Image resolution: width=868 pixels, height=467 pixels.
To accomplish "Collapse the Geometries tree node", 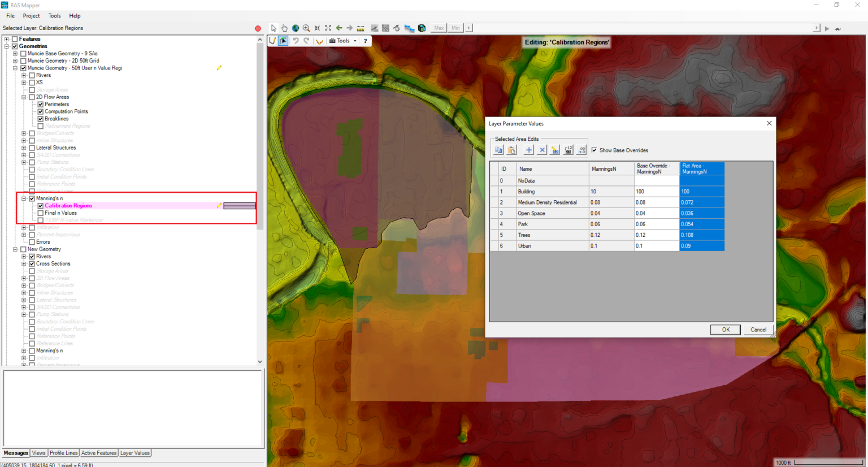I will coord(7,46).
